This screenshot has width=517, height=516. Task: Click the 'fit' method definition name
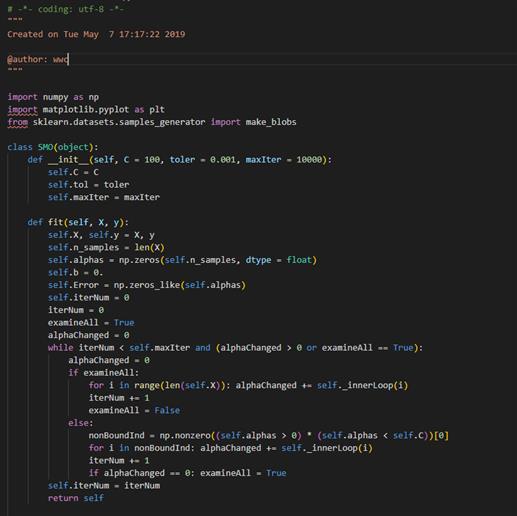tap(56, 222)
